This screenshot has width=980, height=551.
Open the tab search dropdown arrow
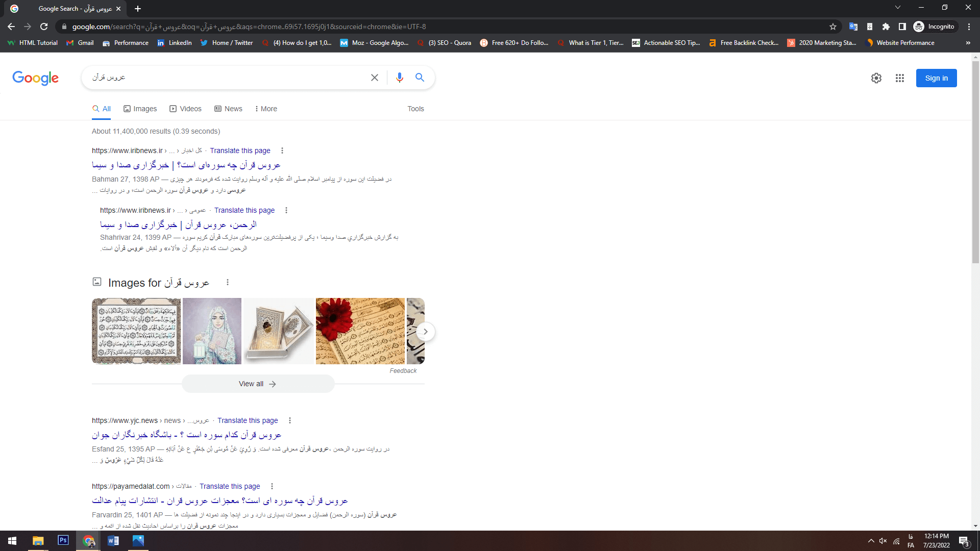pyautogui.click(x=898, y=7)
